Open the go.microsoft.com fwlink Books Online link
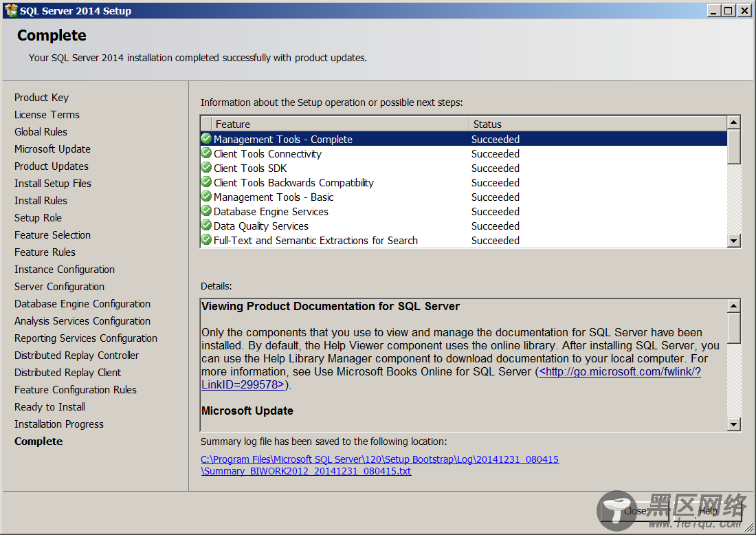This screenshot has width=756, height=535. 619,371
